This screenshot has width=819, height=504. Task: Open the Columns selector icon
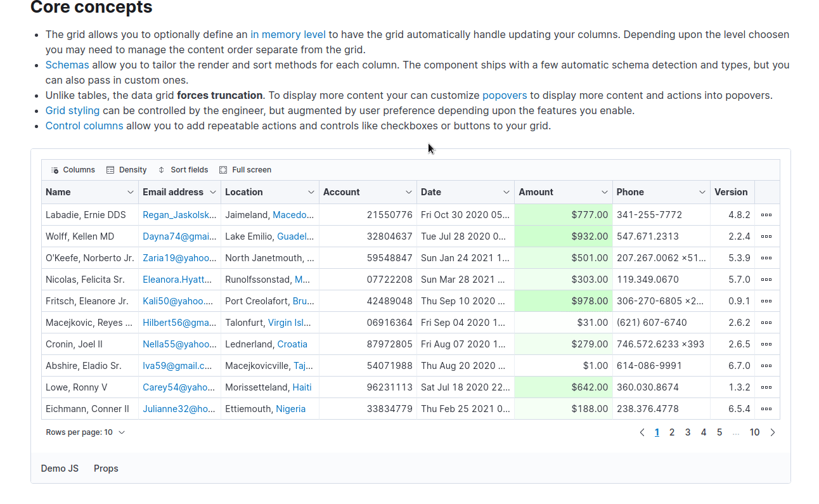point(55,170)
